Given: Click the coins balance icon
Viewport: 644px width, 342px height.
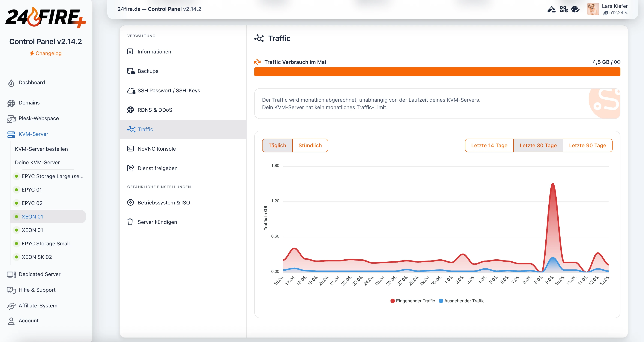Looking at the screenshot, I should pos(605,13).
